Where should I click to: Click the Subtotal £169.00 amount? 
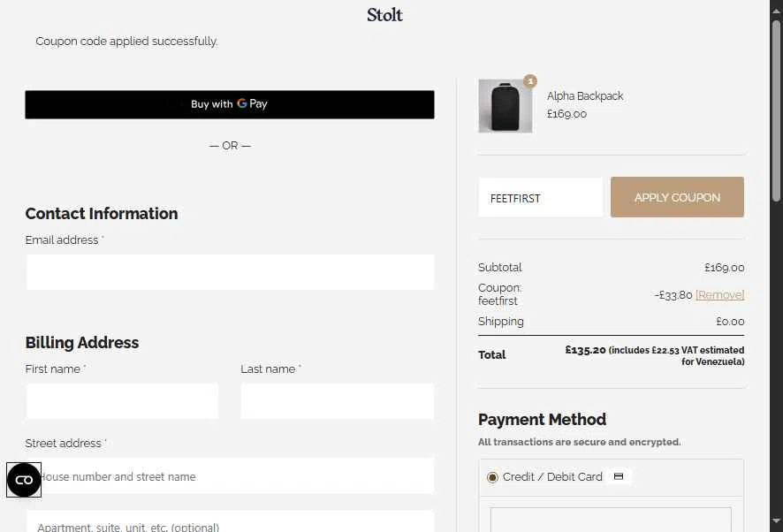coord(724,268)
